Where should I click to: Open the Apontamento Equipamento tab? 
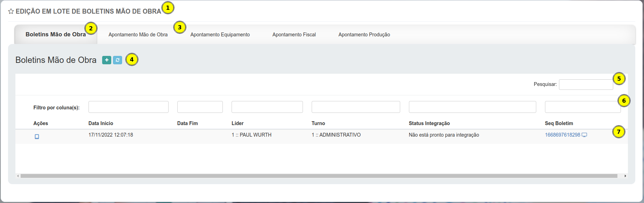pos(220,35)
